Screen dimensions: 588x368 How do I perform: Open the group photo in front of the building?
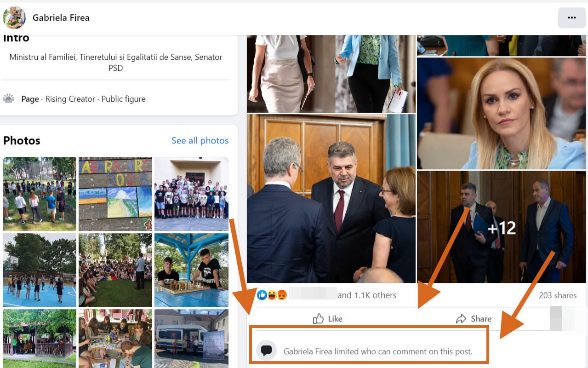[191, 194]
